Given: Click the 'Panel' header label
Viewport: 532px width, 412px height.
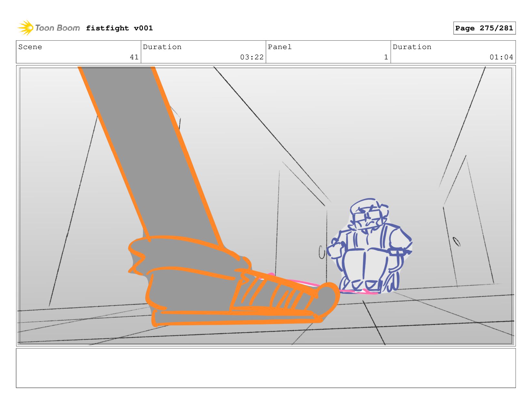Looking at the screenshot, I should pos(280,47).
